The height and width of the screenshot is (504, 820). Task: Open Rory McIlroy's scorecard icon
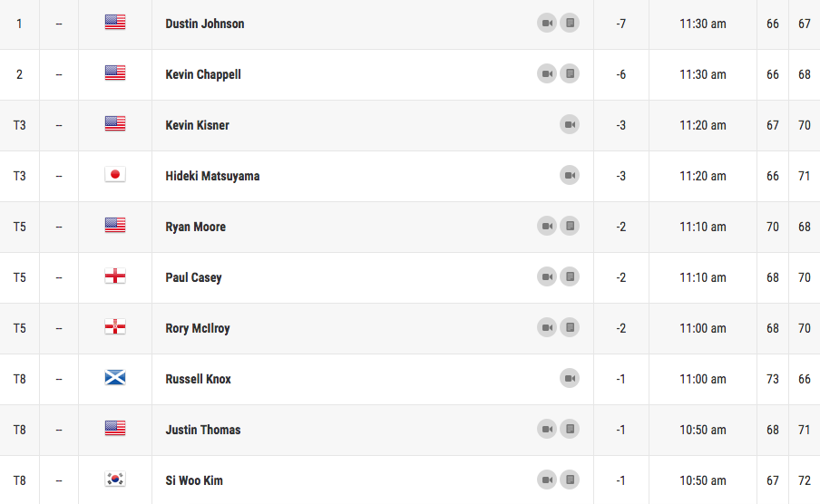point(570,327)
